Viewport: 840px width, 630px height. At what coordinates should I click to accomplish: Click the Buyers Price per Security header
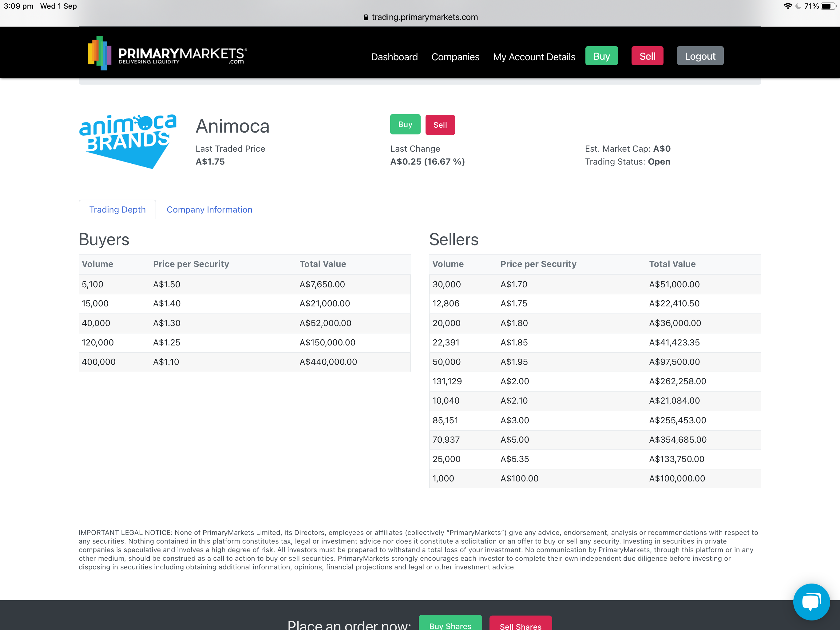coord(191,264)
